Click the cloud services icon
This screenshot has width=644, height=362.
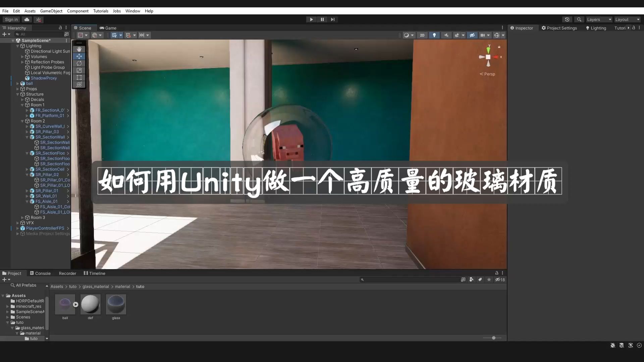(x=27, y=19)
